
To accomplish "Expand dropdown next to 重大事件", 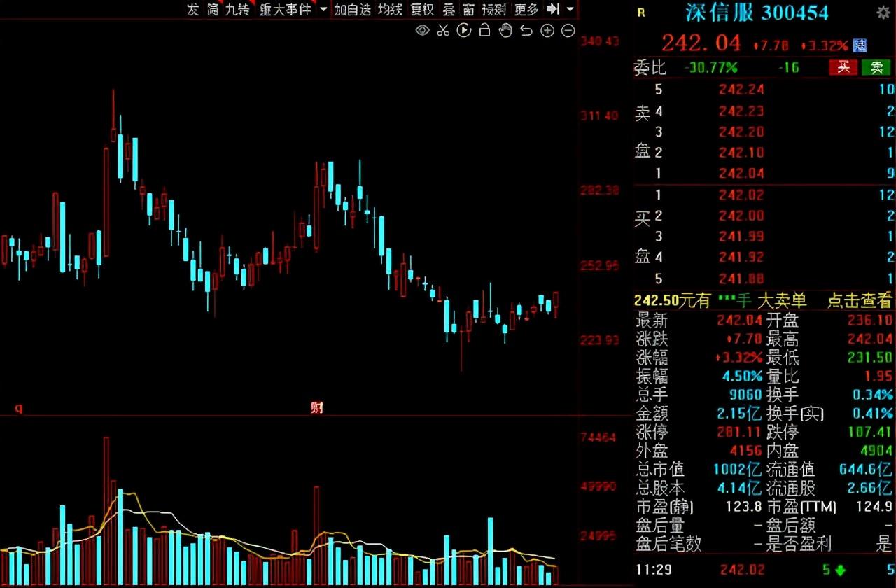I will pyautogui.click(x=323, y=9).
